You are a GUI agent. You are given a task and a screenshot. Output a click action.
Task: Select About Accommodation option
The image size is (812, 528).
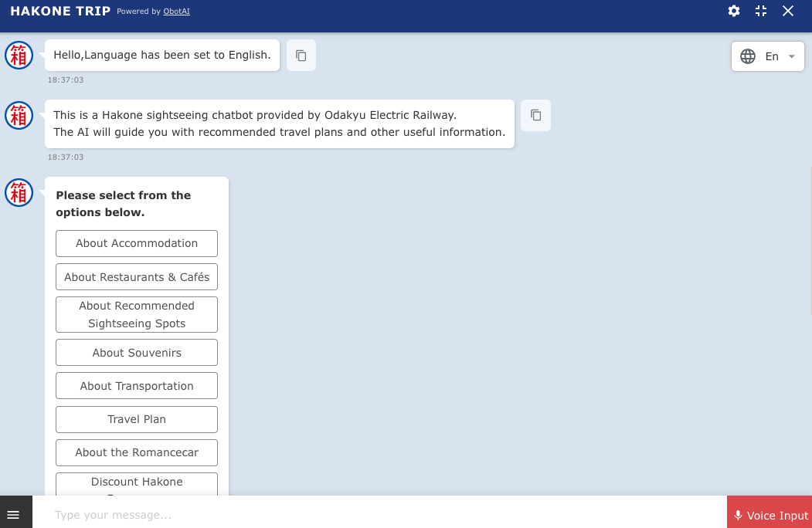click(137, 243)
